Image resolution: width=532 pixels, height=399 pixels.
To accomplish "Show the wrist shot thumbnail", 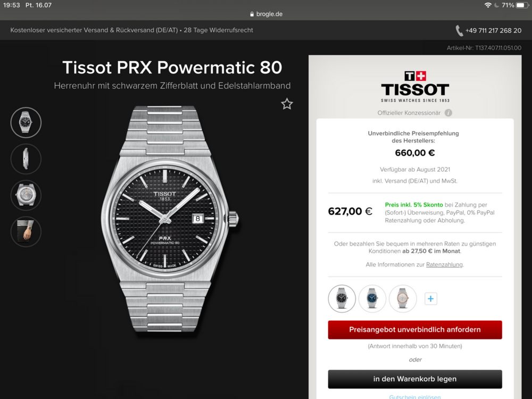I will pyautogui.click(x=26, y=231).
